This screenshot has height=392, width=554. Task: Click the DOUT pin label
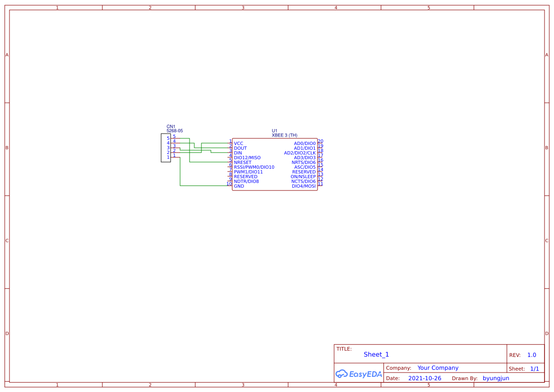pyautogui.click(x=239, y=148)
